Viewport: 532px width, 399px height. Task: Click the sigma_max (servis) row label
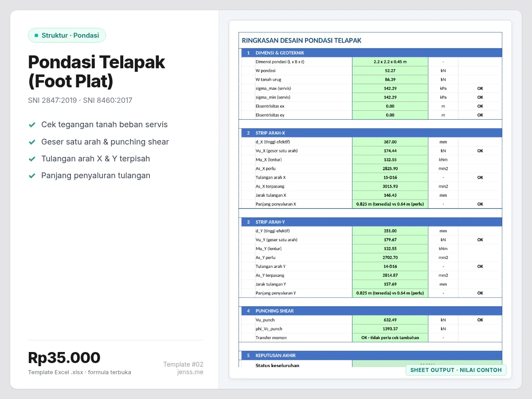pos(273,88)
